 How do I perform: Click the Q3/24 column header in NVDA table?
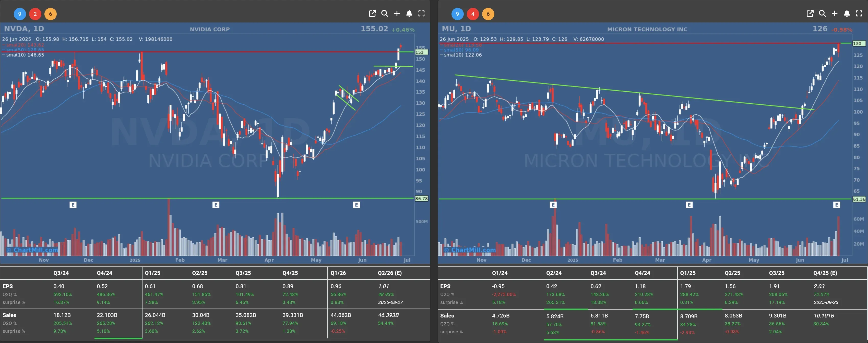(x=61, y=273)
